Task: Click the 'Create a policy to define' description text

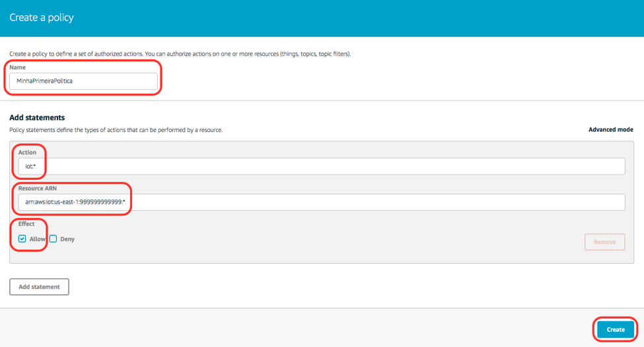Action: pyautogui.click(x=180, y=54)
